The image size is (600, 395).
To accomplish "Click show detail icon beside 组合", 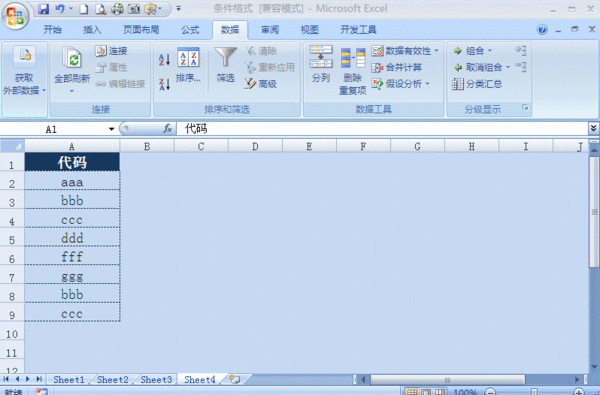I will coord(521,50).
